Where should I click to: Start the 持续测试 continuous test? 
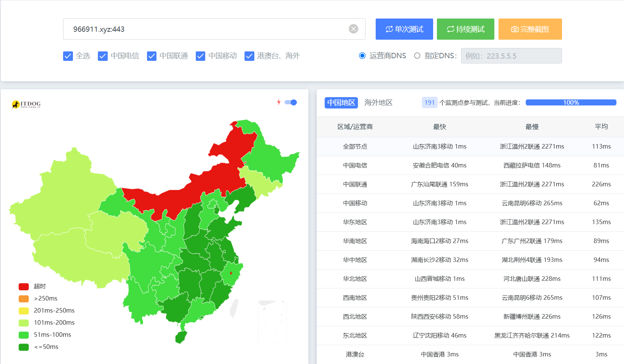466,29
